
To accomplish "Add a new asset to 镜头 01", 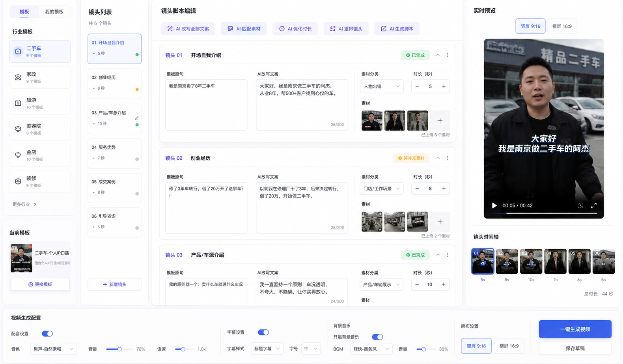I will point(440,121).
